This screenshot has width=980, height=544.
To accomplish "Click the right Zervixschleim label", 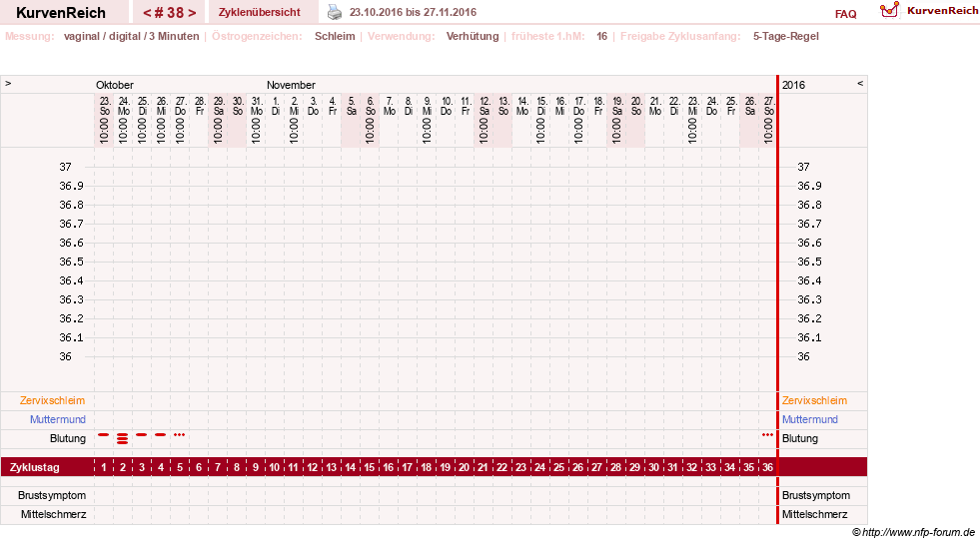I will 814,400.
